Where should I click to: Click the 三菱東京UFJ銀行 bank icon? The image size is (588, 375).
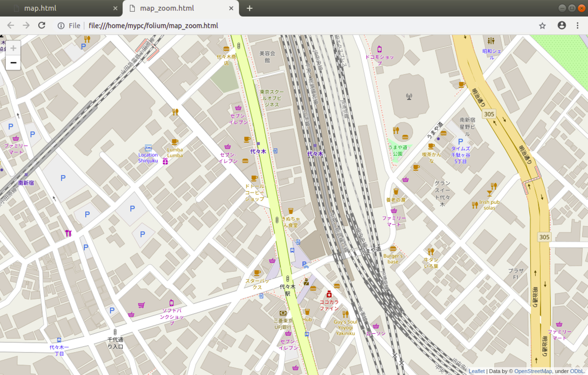[x=283, y=313]
